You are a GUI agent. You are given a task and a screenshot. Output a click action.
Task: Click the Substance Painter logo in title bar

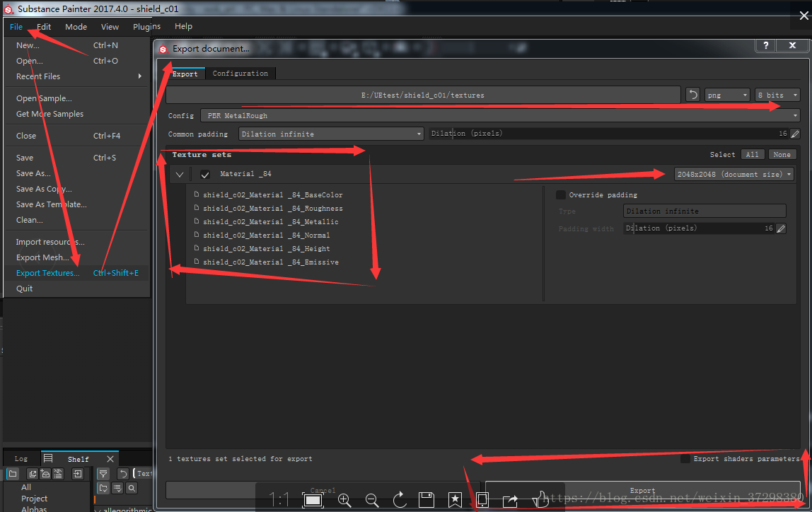pos(8,8)
